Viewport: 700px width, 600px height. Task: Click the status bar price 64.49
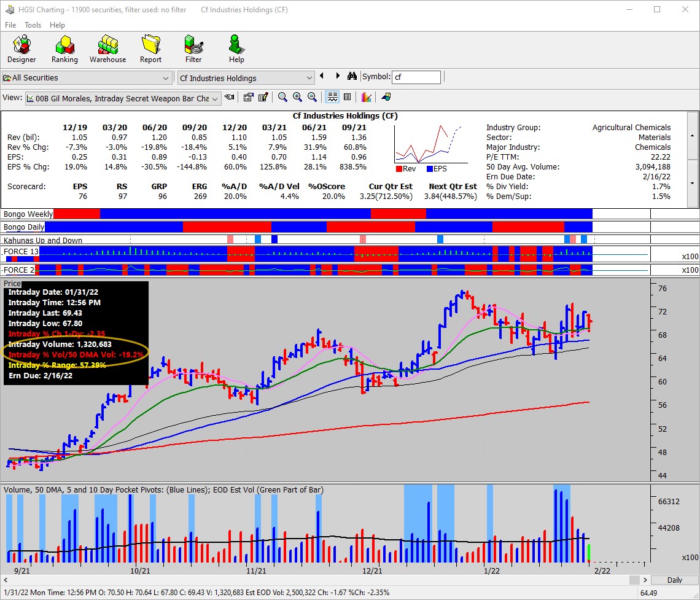point(648,593)
